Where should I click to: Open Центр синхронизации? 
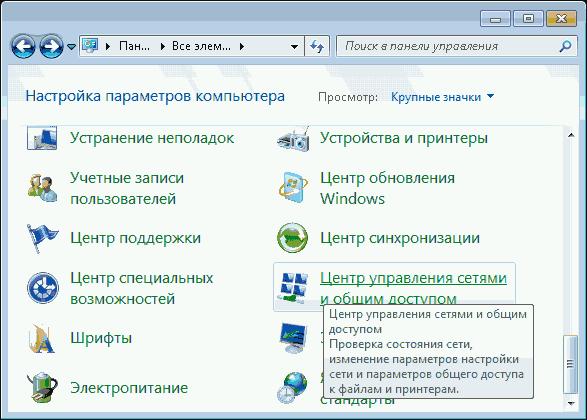click(x=400, y=238)
